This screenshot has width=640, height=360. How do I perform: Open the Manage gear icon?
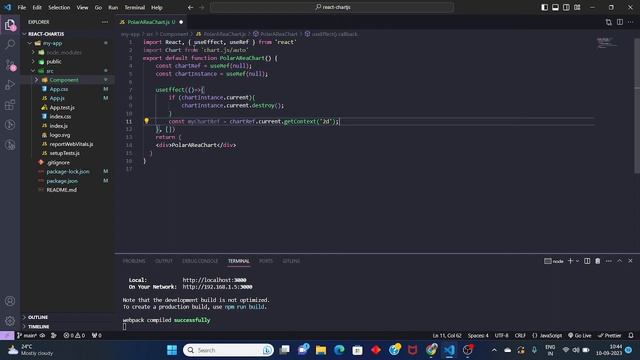click(10, 321)
